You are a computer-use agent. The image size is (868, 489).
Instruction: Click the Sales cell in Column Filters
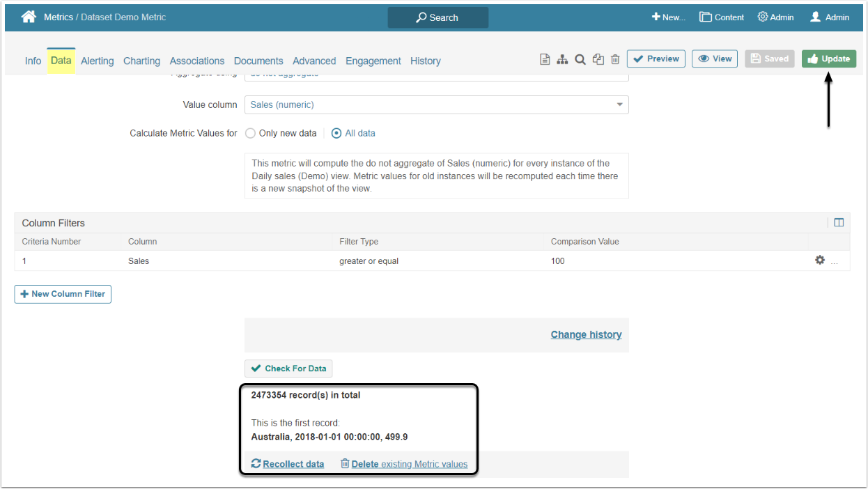(x=139, y=261)
